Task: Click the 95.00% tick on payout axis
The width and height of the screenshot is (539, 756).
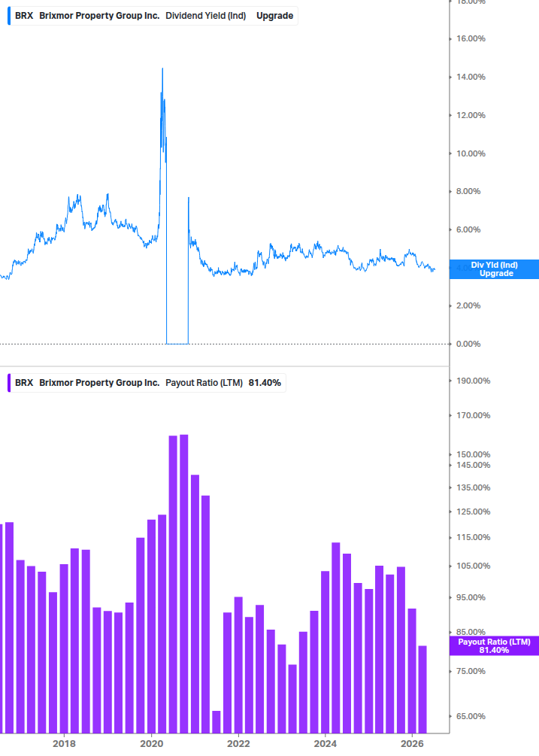Action: click(x=471, y=597)
